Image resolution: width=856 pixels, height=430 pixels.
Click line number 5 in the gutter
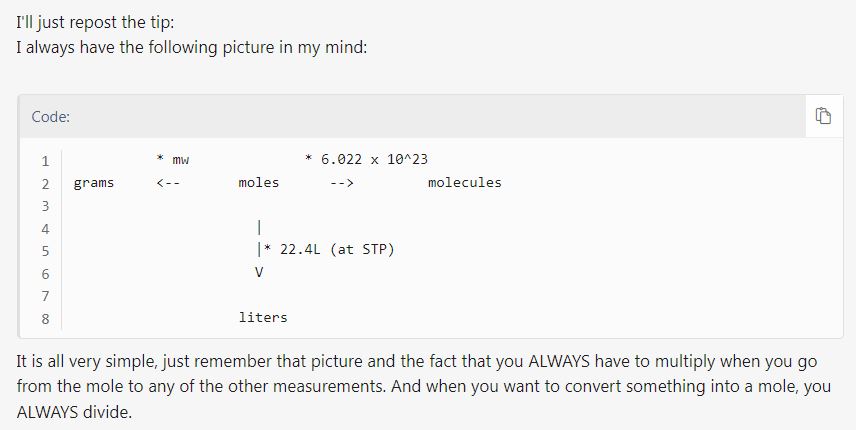pyautogui.click(x=45, y=251)
